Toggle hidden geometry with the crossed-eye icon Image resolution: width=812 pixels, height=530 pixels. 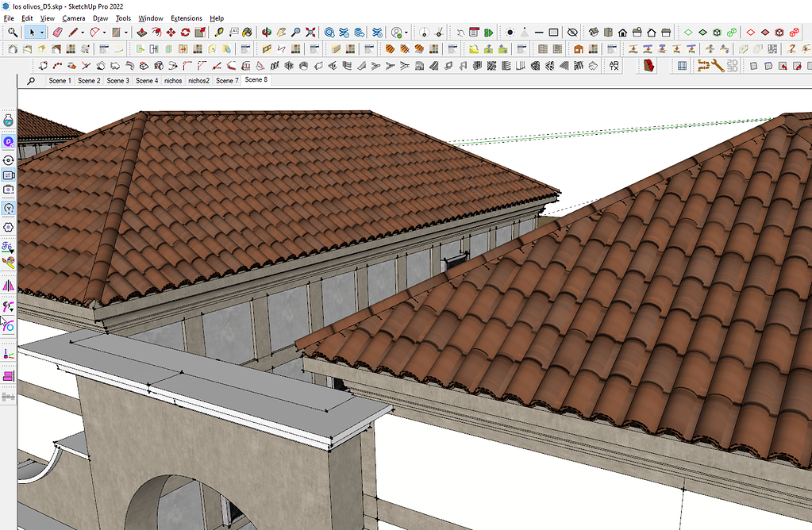coord(571,33)
